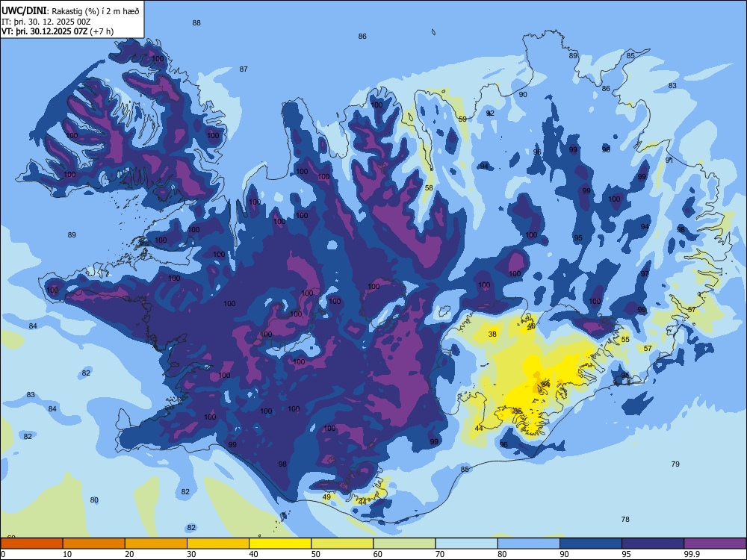Image resolution: width=747 pixels, height=560 pixels.
Task: Click the '50' legend scale label
Action: click(x=316, y=554)
